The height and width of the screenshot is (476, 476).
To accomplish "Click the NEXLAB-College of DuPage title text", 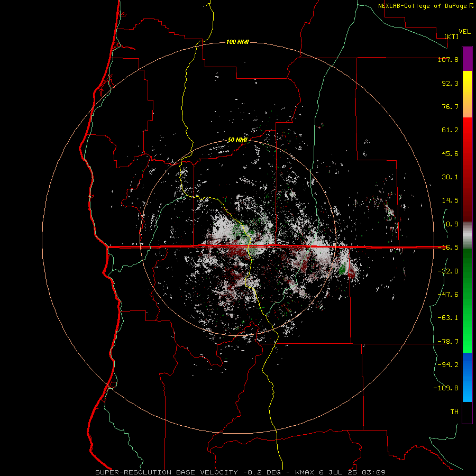I will pos(426,6).
